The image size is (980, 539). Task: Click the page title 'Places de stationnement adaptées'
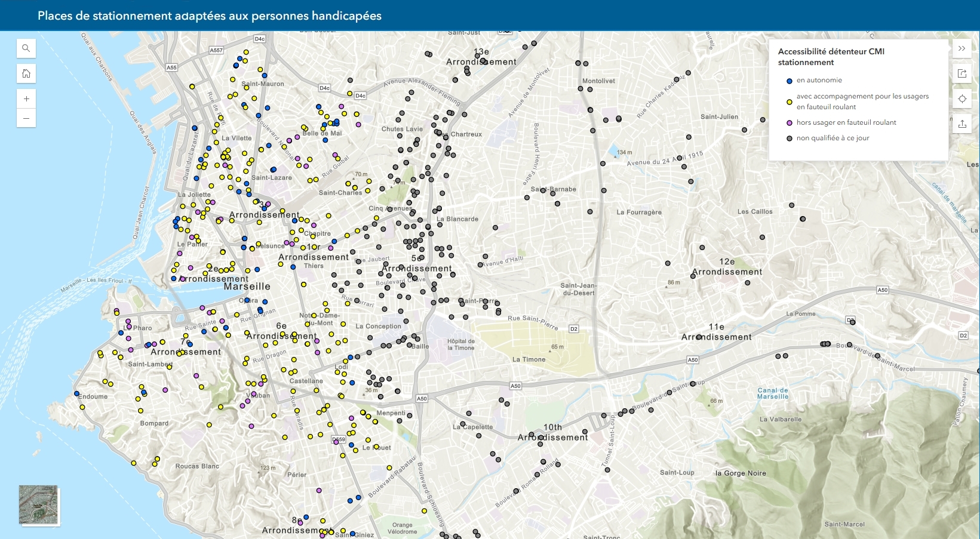tap(210, 16)
